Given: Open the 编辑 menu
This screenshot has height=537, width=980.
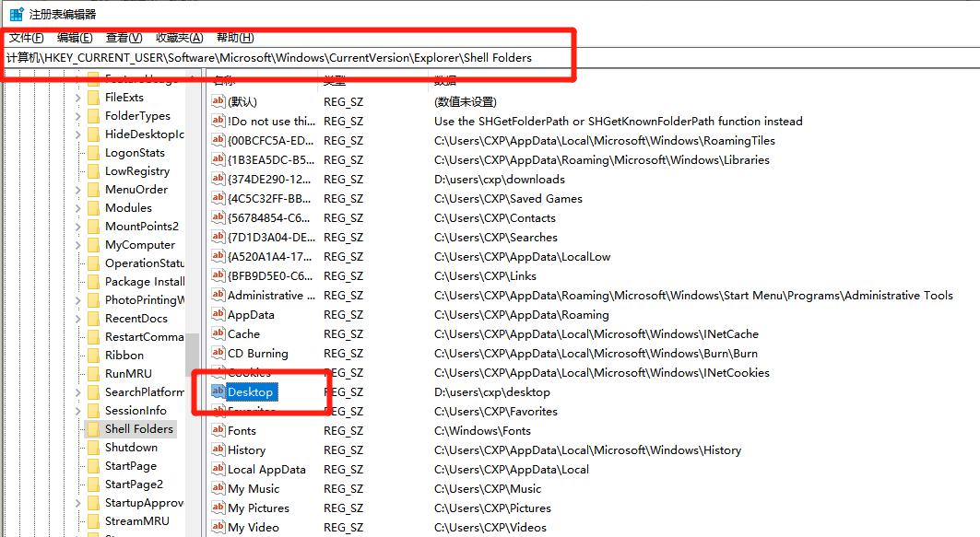Looking at the screenshot, I should pos(74,37).
